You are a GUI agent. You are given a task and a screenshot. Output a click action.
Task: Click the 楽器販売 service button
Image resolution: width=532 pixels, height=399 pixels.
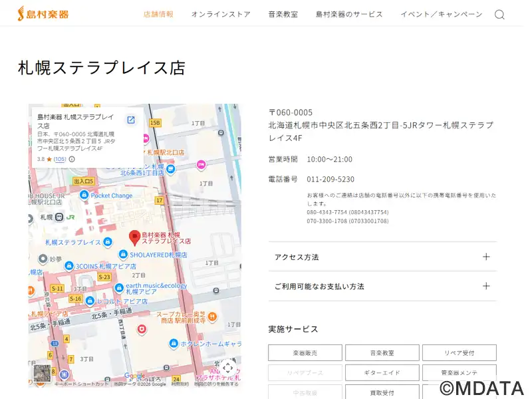pos(305,353)
